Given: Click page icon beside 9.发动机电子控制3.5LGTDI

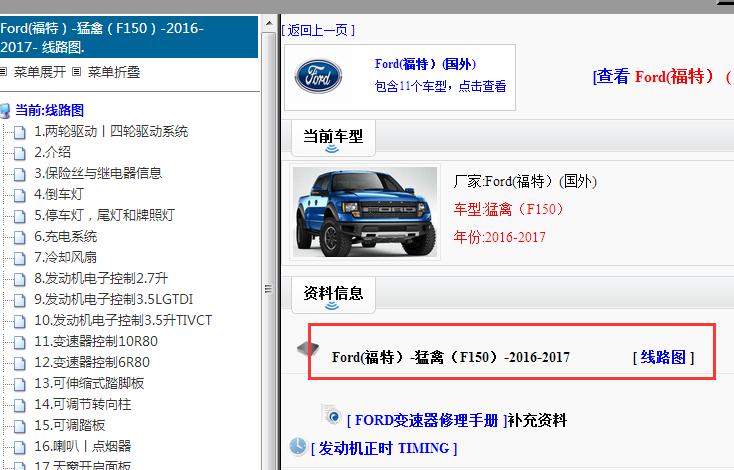Looking at the screenshot, I should [20, 301].
